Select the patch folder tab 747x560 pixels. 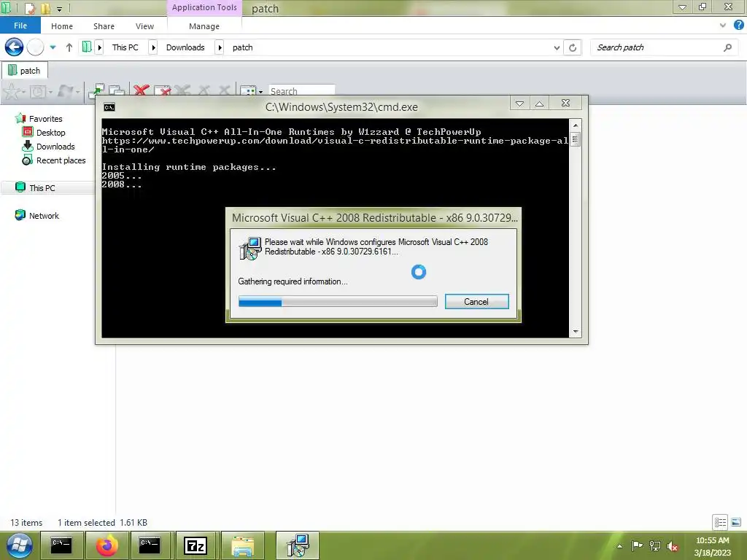[x=25, y=71]
